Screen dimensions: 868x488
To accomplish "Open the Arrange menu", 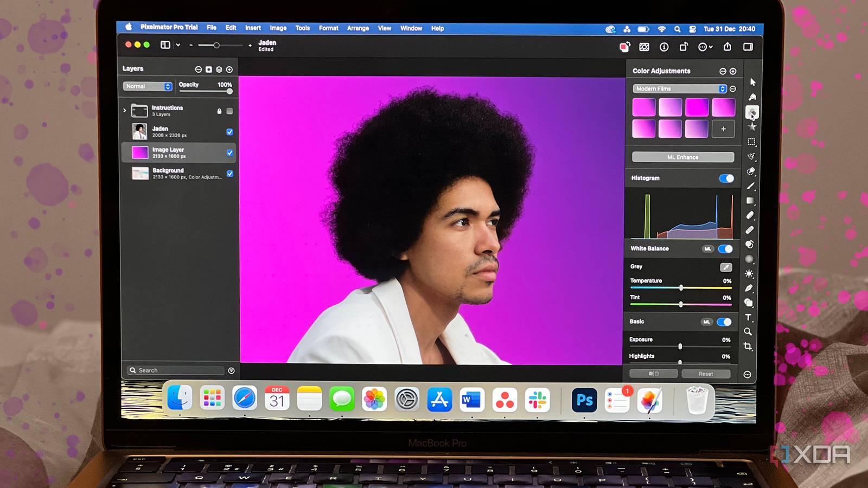I will pos(358,28).
